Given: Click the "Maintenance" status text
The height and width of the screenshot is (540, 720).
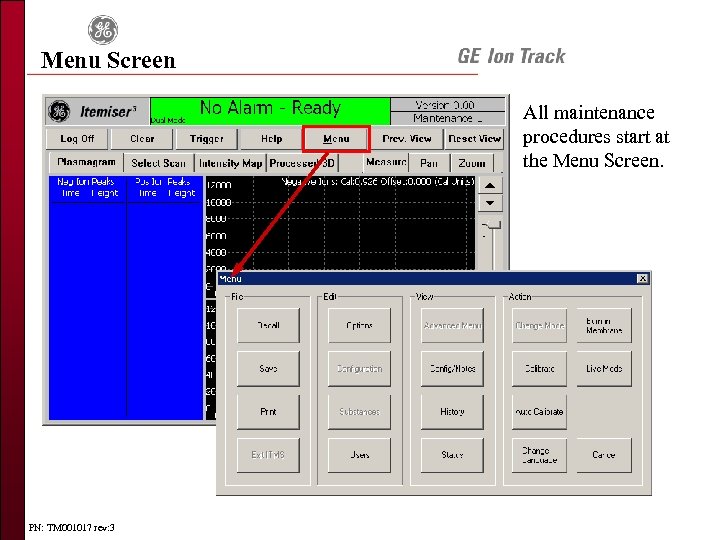Looking at the screenshot, I should coord(447,118).
